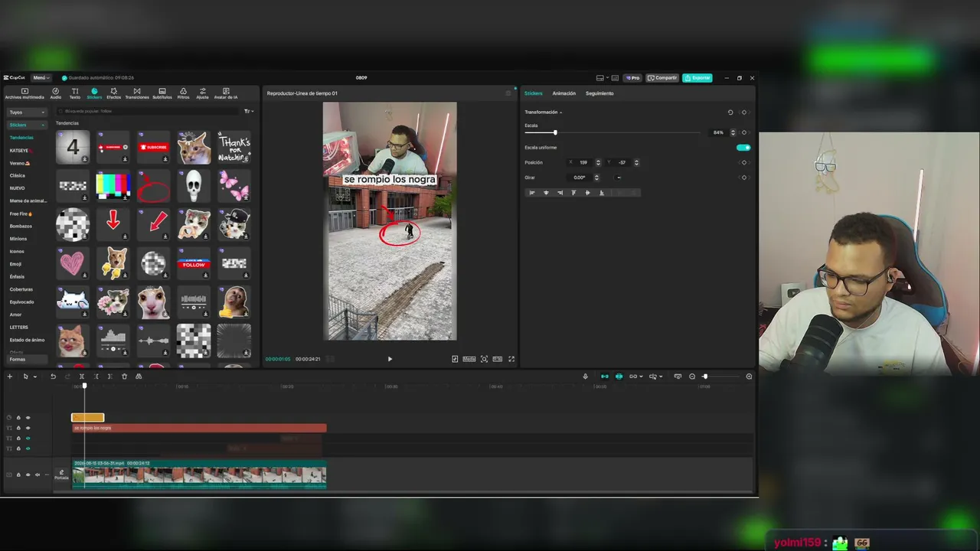Open the Archivos multimedia panel
Viewport: 980px width, 551px height.
pos(24,93)
